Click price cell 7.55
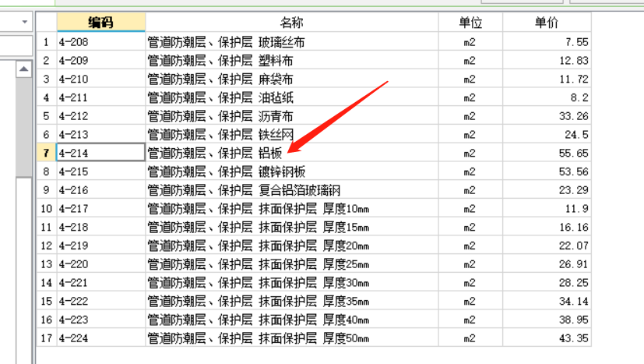This screenshot has width=644, height=364. [547, 42]
